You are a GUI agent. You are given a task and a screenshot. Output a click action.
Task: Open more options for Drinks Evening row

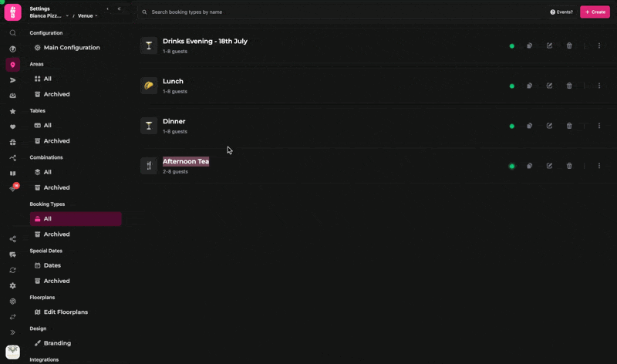tap(599, 45)
